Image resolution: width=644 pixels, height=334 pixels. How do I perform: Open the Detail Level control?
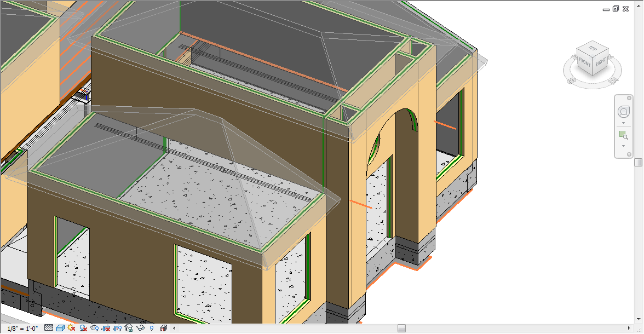[48, 328]
